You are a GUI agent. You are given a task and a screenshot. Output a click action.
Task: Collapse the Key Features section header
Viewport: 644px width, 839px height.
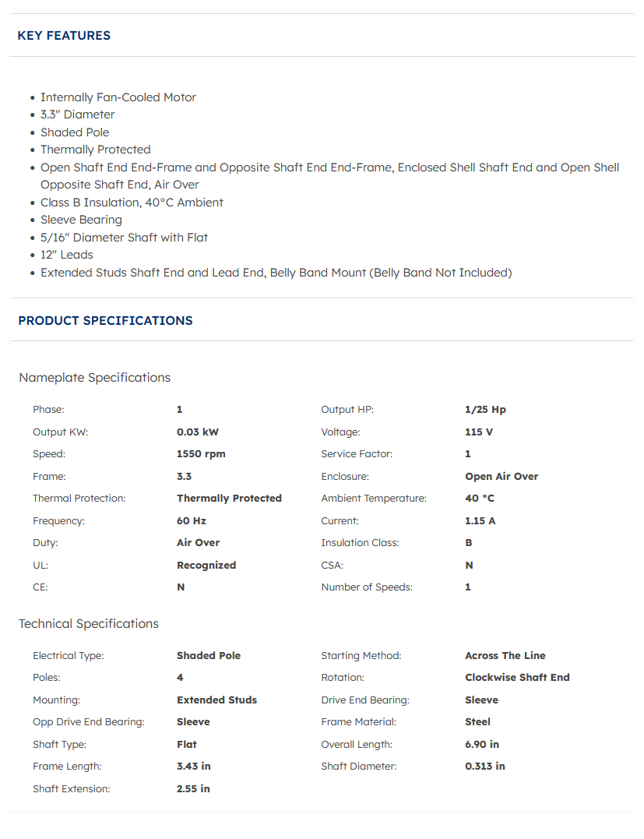[x=64, y=36]
